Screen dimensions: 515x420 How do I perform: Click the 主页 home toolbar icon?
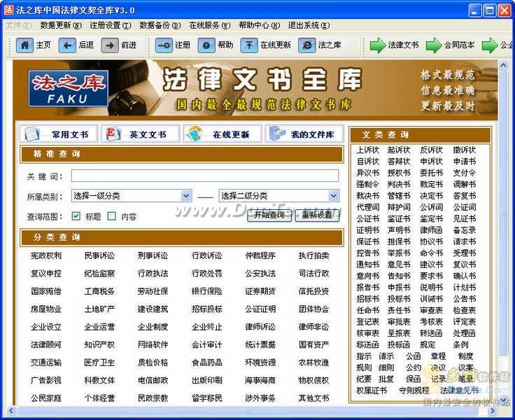25,45
